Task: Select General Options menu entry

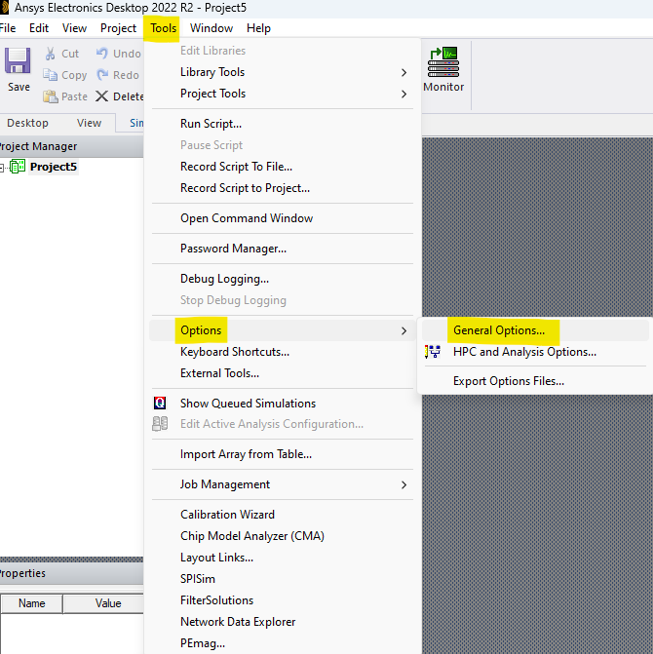Action: click(x=498, y=330)
